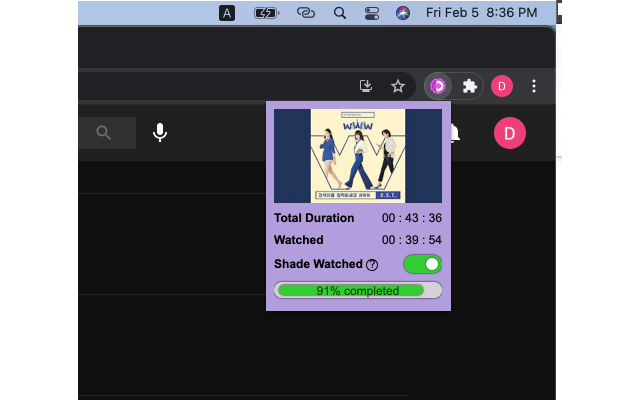Click the Watched label in popup
Image resolution: width=640 pixels, height=400 pixels.
click(299, 240)
